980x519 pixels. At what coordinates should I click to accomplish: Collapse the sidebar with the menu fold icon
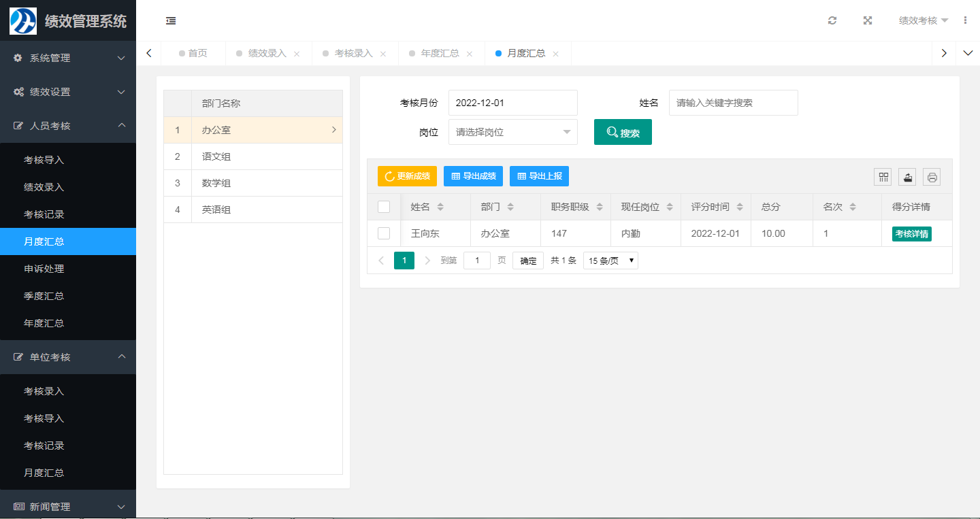coord(171,21)
